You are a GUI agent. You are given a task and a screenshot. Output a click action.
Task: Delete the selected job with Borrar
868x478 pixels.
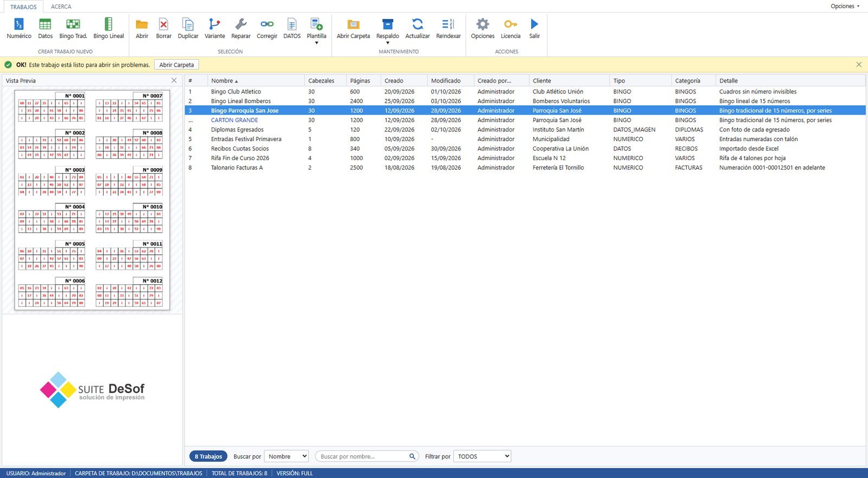[x=163, y=28]
